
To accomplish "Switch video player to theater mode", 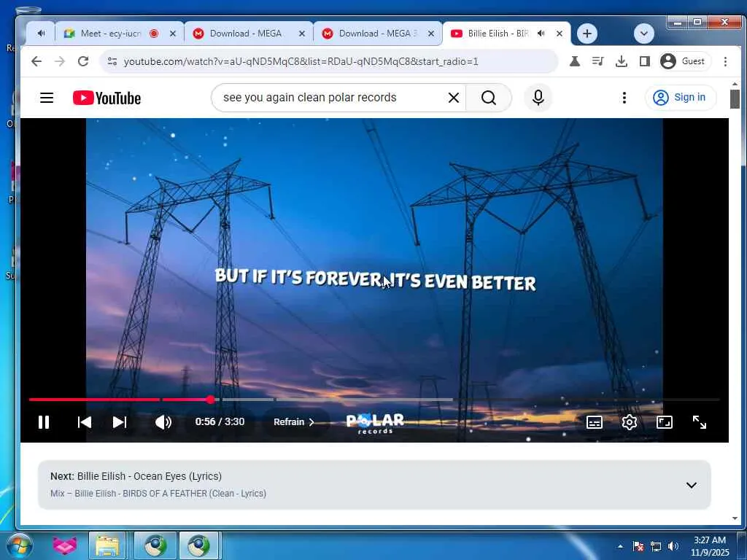I will 664,422.
